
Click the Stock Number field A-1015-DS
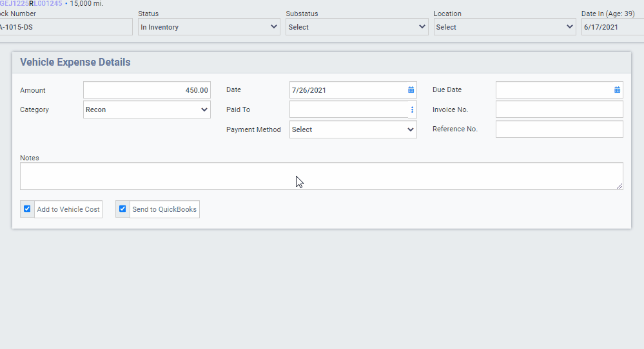pyautogui.click(x=66, y=27)
